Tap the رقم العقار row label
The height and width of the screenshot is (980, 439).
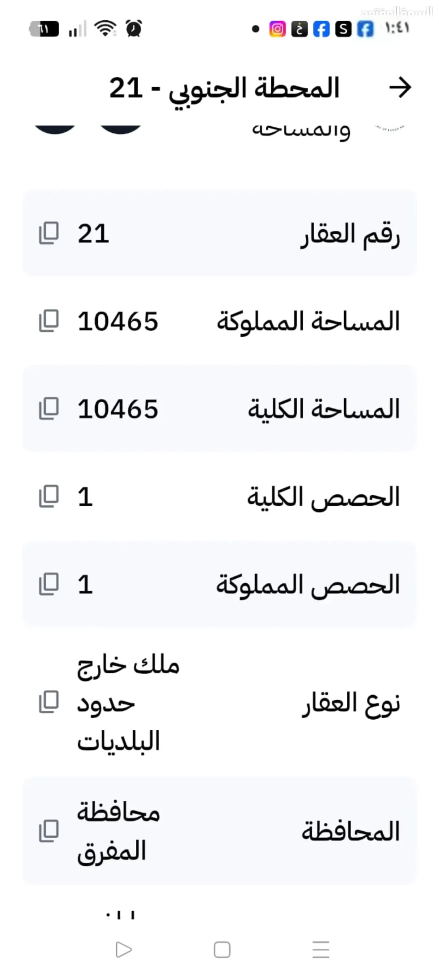(350, 235)
